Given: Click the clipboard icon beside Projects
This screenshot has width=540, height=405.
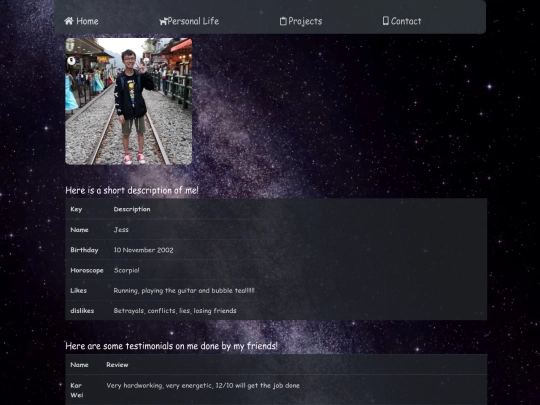Looking at the screenshot, I should pos(283,21).
